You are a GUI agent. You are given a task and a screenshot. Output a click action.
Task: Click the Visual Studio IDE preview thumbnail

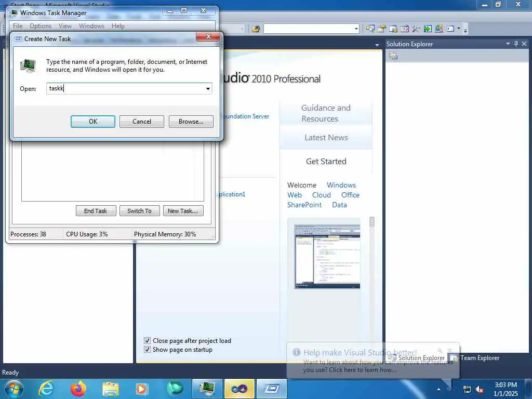click(327, 256)
